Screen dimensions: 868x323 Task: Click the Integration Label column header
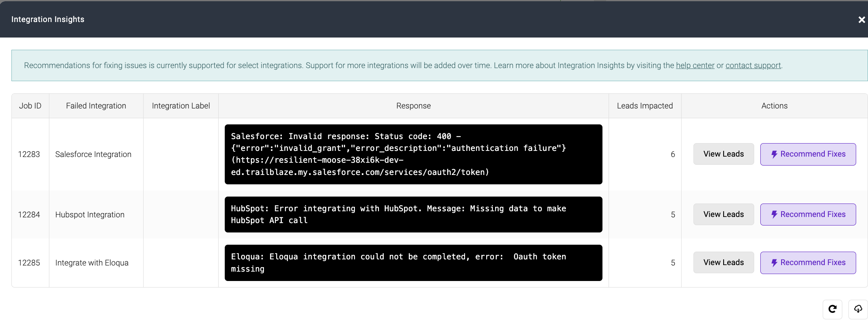tap(181, 106)
